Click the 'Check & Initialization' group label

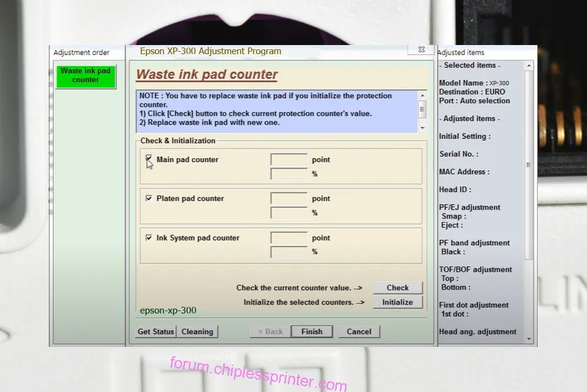click(178, 141)
